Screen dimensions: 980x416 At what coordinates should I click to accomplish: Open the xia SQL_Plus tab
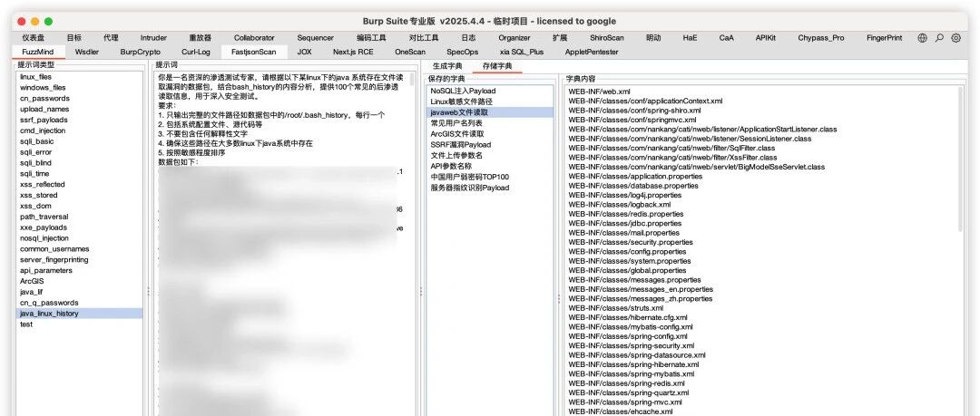tap(521, 52)
